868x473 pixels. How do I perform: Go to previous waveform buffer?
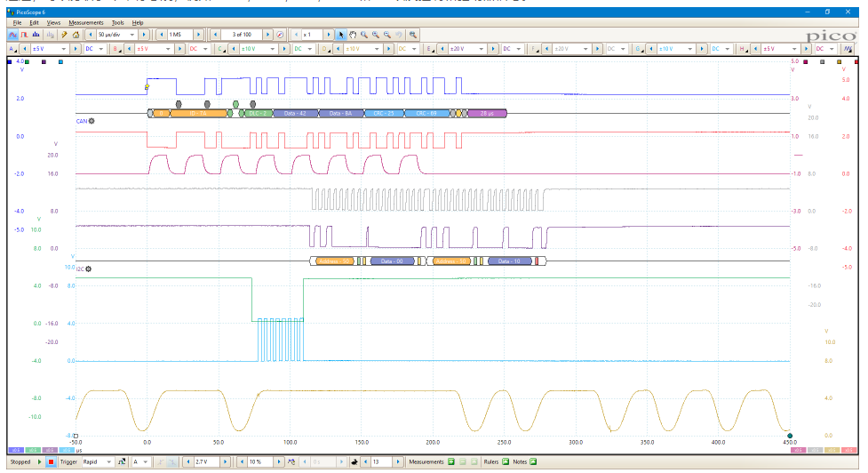[215, 35]
